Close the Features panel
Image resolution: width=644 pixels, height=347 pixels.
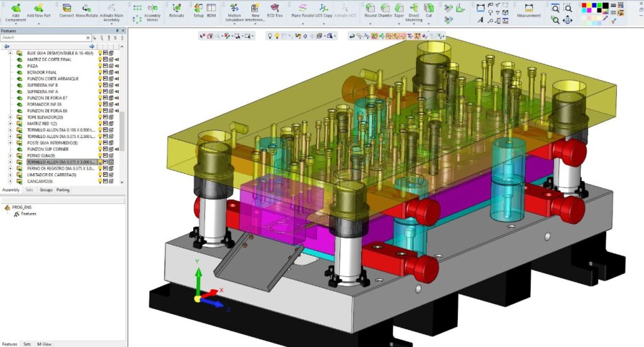[123, 30]
